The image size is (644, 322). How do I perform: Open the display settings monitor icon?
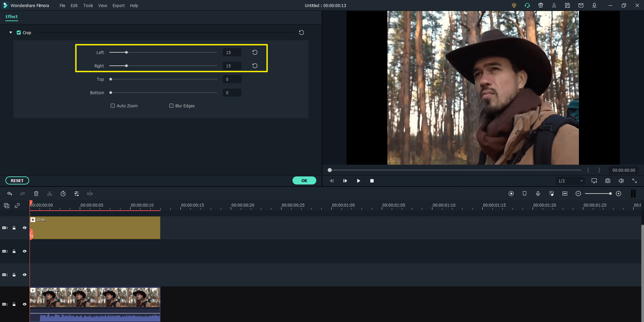pyautogui.click(x=594, y=181)
